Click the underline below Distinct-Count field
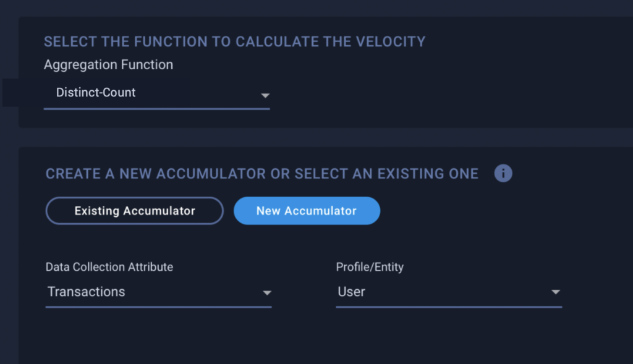Image resolution: width=633 pixels, height=364 pixels. click(156, 109)
